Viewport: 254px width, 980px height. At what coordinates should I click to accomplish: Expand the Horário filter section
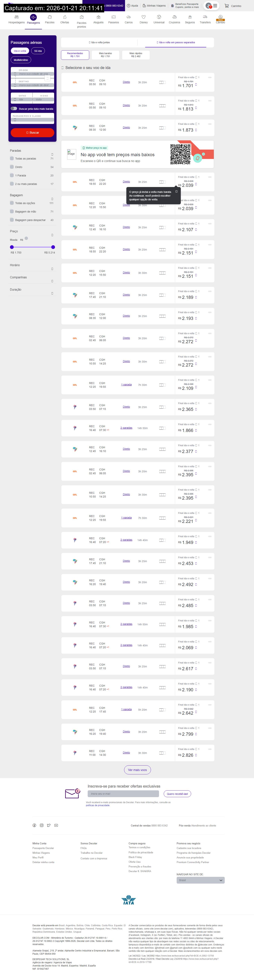coord(52,269)
